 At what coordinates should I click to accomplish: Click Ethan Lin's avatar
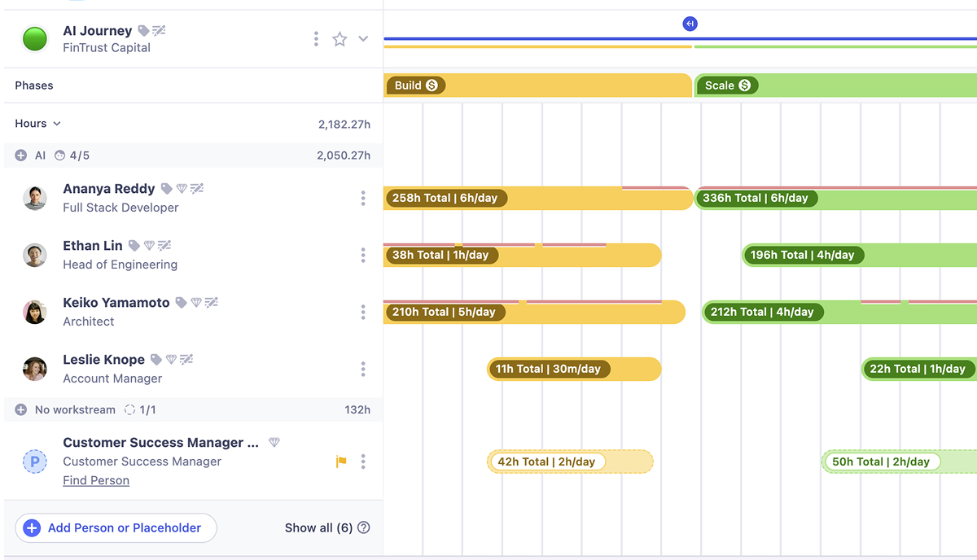coord(35,255)
